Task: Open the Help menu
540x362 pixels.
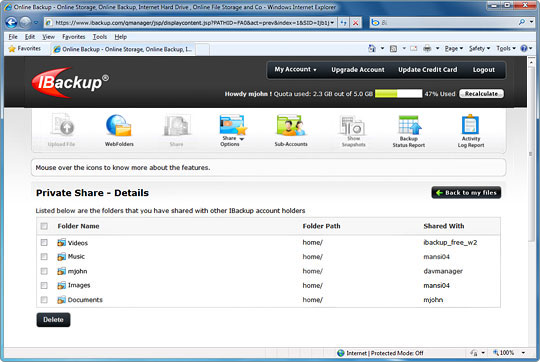Action: click(121, 37)
